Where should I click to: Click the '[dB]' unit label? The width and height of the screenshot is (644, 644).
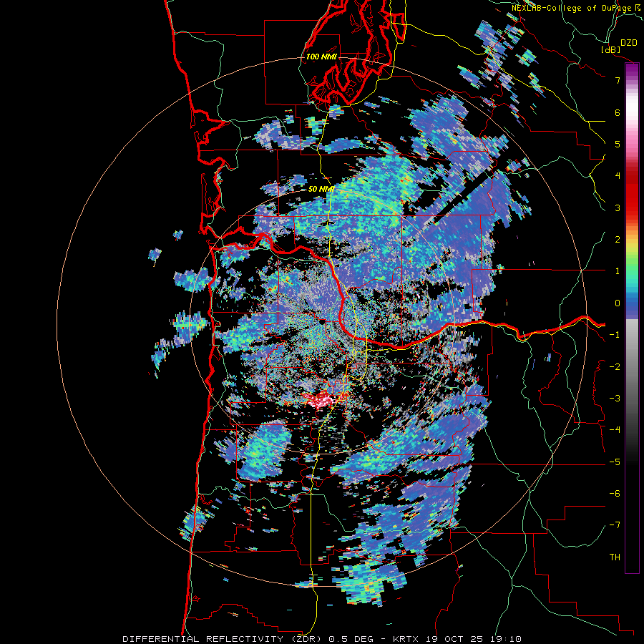click(611, 49)
